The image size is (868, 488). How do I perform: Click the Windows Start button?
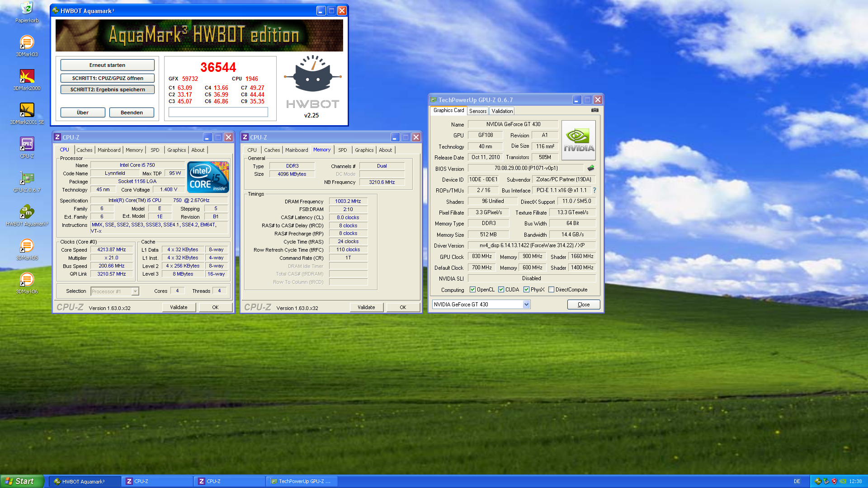(x=22, y=481)
